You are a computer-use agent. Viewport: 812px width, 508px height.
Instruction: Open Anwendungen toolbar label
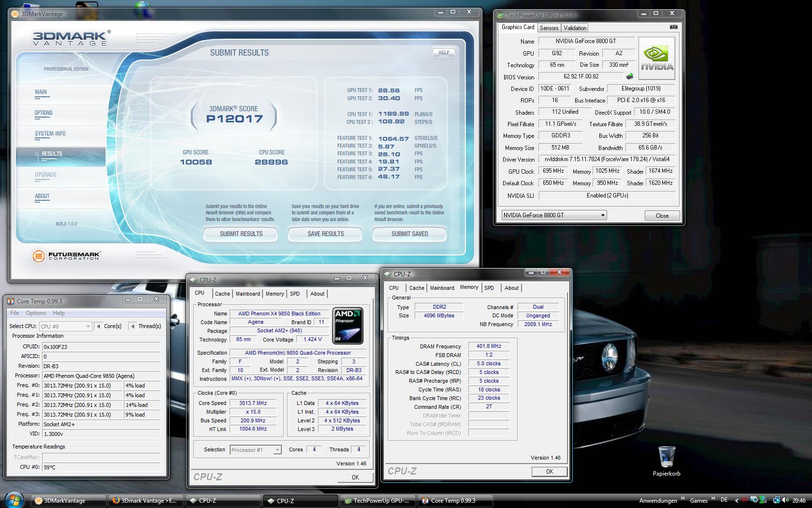click(x=658, y=501)
